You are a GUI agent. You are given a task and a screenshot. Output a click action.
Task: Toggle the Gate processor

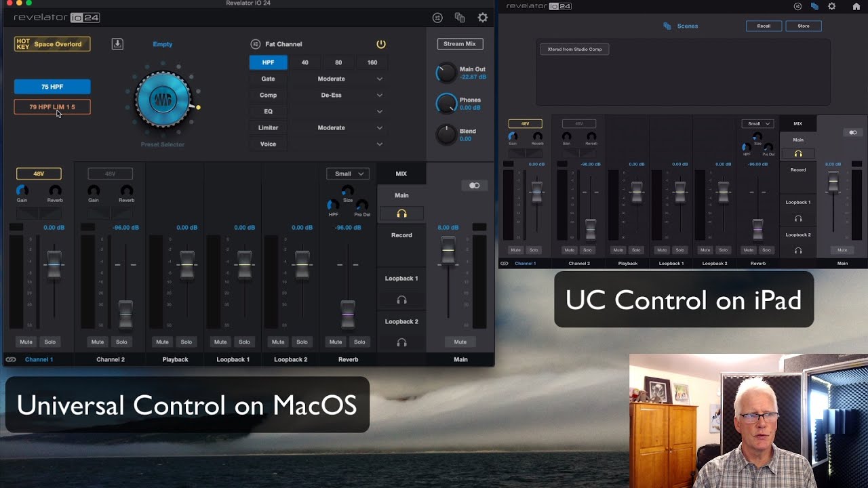pos(269,79)
